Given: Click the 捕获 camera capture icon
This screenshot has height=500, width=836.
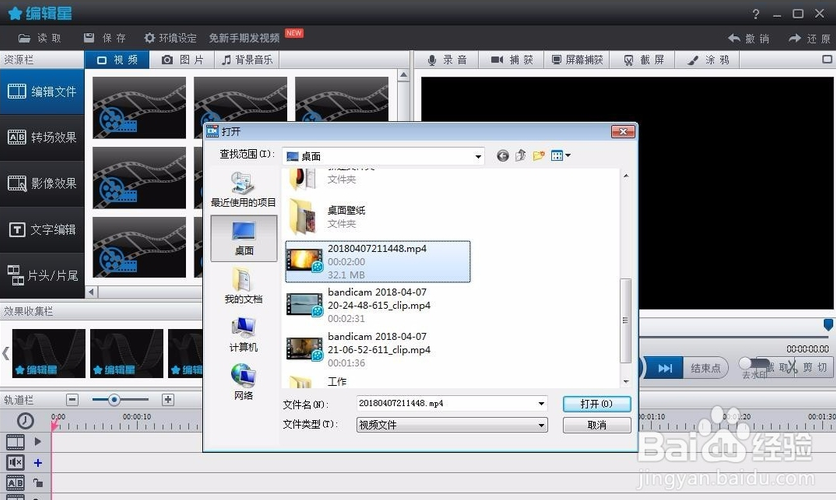Looking at the screenshot, I should coord(499,60).
